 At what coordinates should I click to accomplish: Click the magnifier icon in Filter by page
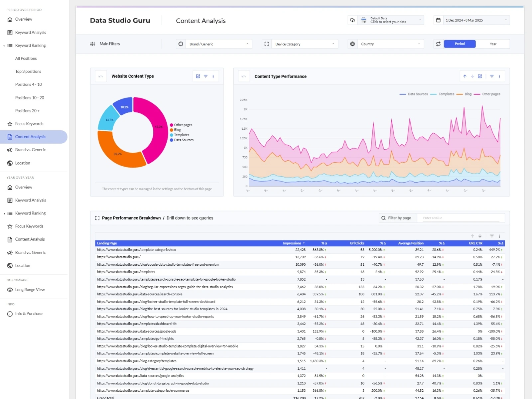(383, 218)
